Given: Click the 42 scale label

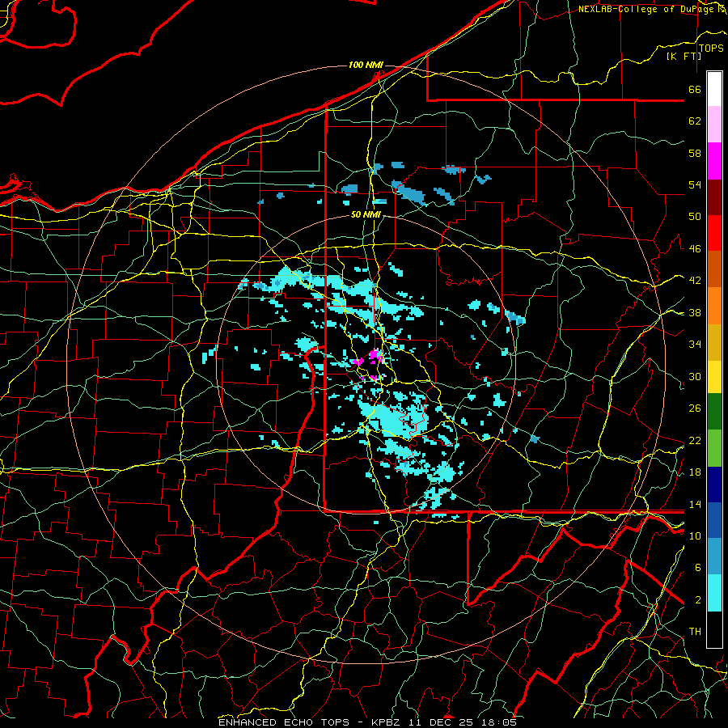Looking at the screenshot, I should point(695,281).
